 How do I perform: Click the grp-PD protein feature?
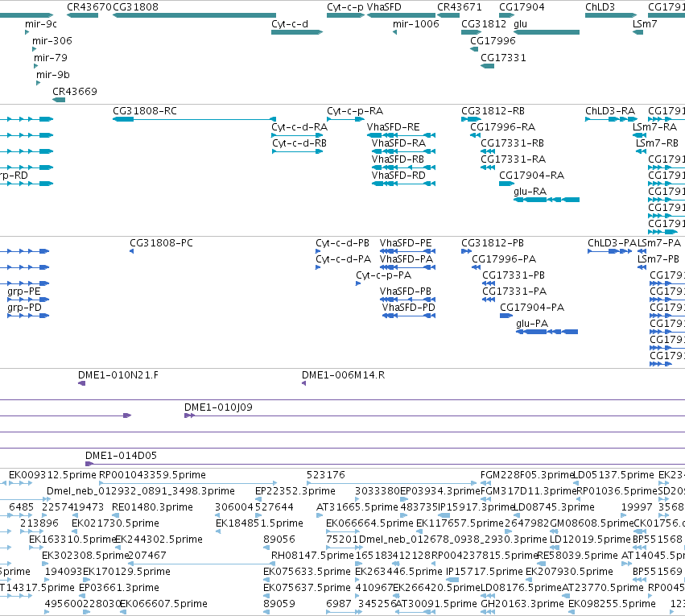coord(28,316)
